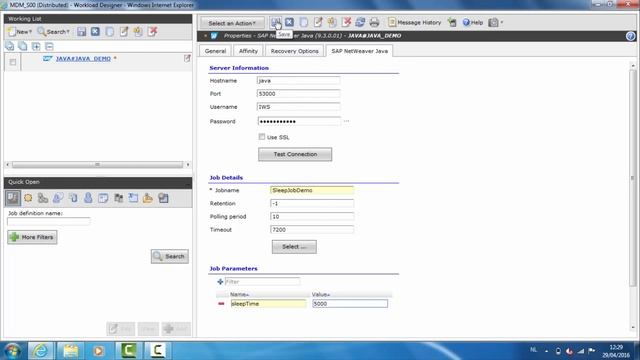
Task: Select the last icon in the Quick Open icon row
Action: pos(163,198)
